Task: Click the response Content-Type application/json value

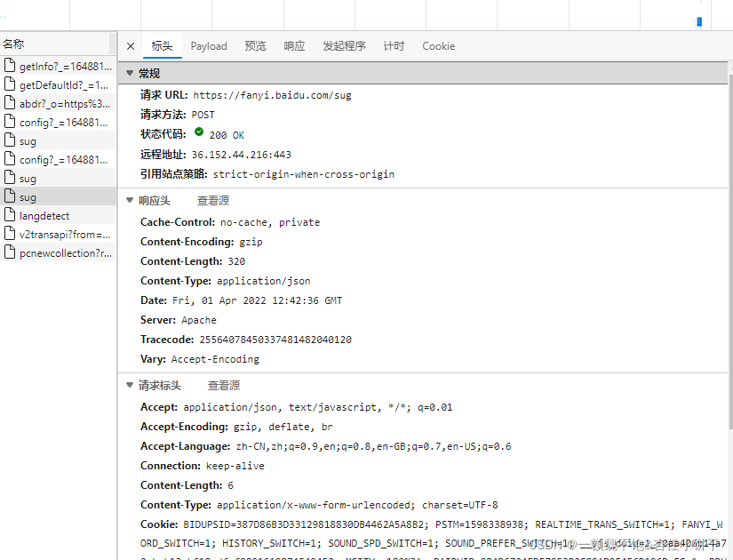Action: pyautogui.click(x=264, y=281)
